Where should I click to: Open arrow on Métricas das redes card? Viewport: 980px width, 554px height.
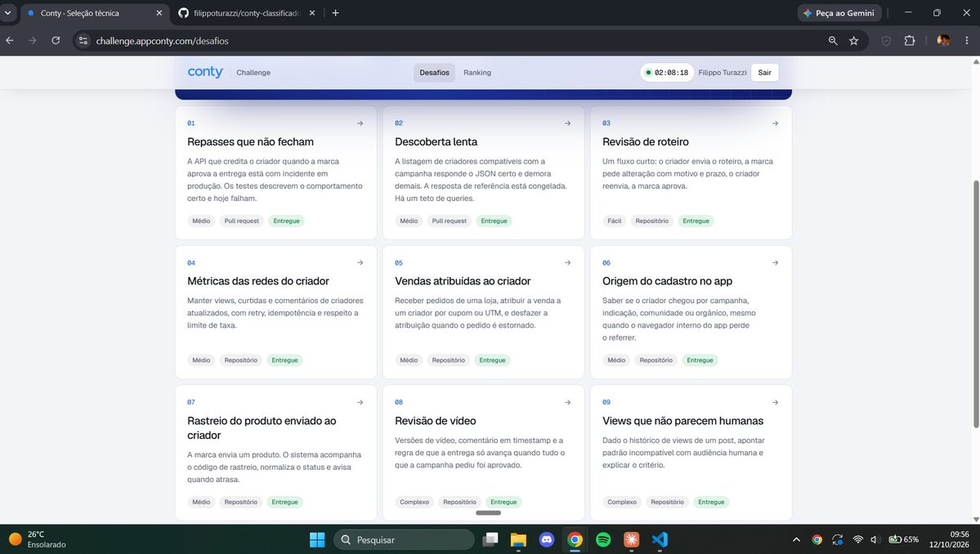(360, 262)
